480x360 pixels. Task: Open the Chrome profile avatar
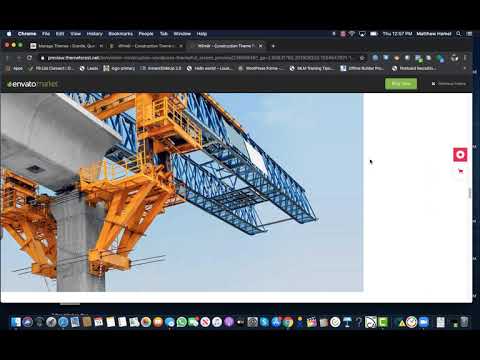pyautogui.click(x=455, y=58)
